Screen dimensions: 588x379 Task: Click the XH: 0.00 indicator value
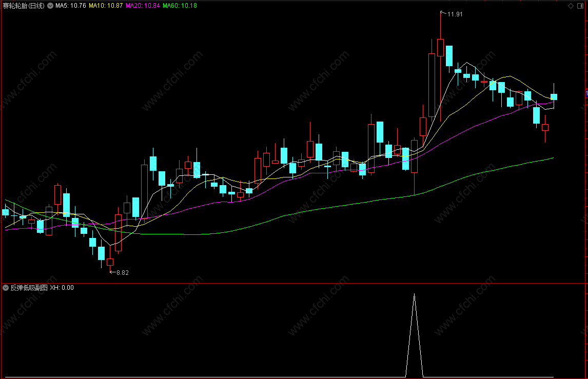[x=62, y=288]
